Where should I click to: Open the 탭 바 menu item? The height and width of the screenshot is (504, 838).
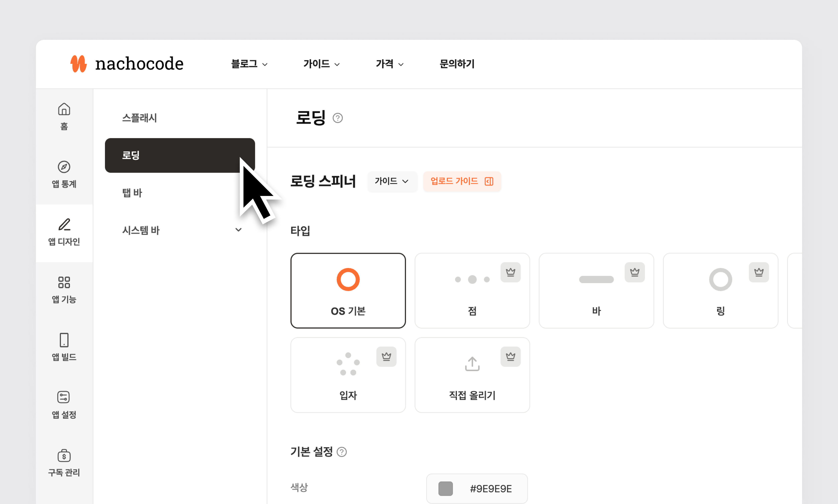click(180, 193)
